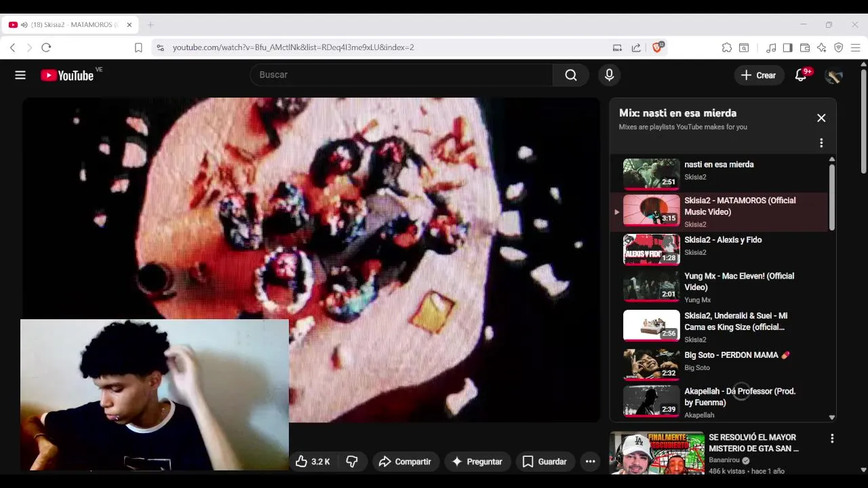Close the Skisia2 MATAMOROS tab
Viewport: 868px width, 488px height.
coord(129,25)
